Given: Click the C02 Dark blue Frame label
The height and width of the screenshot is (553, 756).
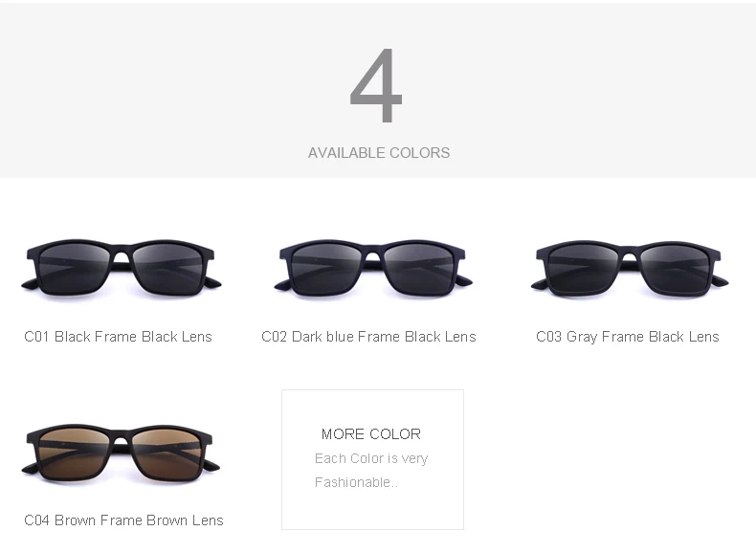Looking at the screenshot, I should 368,337.
